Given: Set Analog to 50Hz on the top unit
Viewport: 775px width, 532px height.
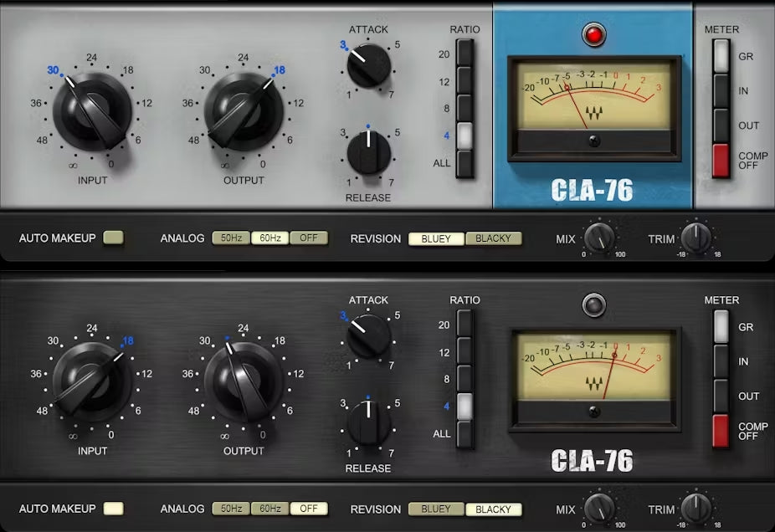Looking at the screenshot, I should (231, 238).
